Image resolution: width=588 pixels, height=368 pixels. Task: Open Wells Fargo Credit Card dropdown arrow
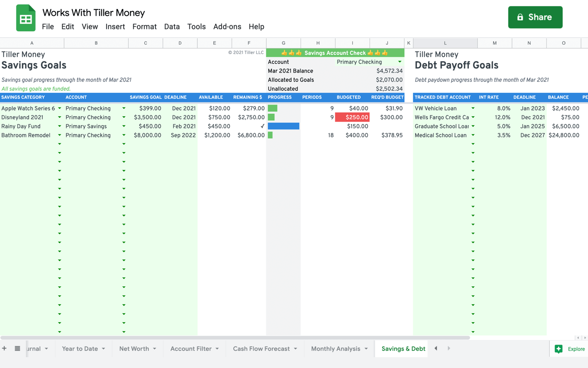coord(473,117)
